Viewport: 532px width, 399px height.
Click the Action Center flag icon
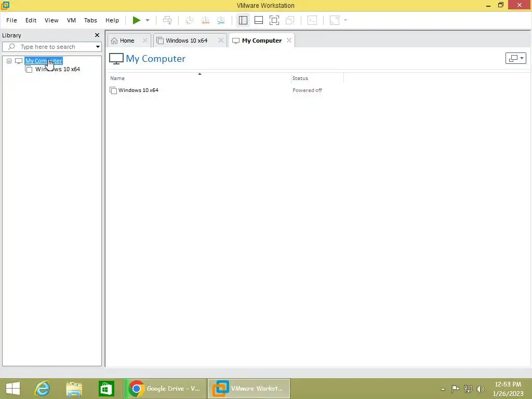[x=455, y=389]
